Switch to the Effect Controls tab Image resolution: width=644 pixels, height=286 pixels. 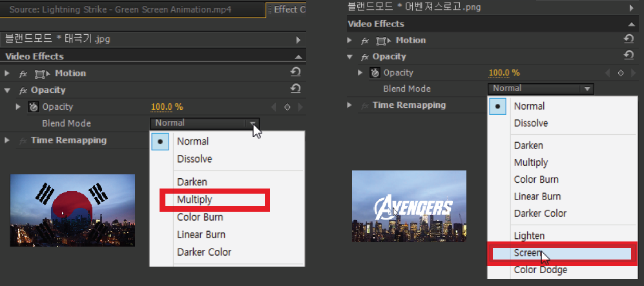click(286, 10)
